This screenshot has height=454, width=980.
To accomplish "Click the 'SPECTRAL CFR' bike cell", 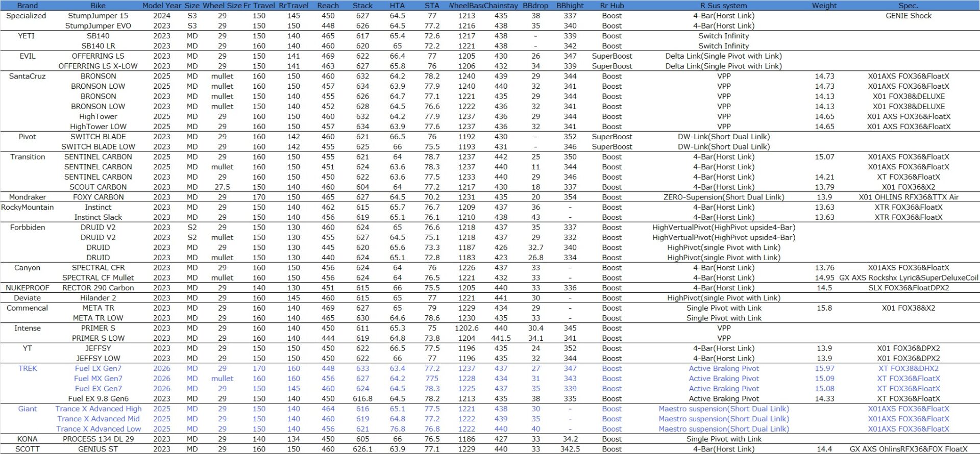I will point(98,268).
